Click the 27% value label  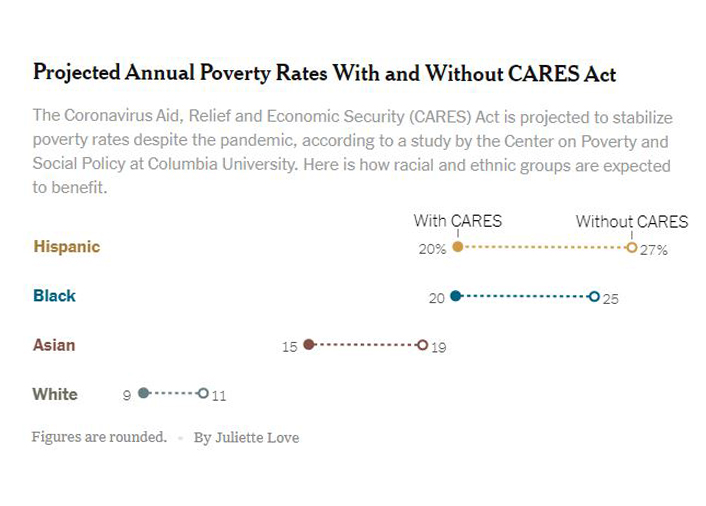point(654,250)
